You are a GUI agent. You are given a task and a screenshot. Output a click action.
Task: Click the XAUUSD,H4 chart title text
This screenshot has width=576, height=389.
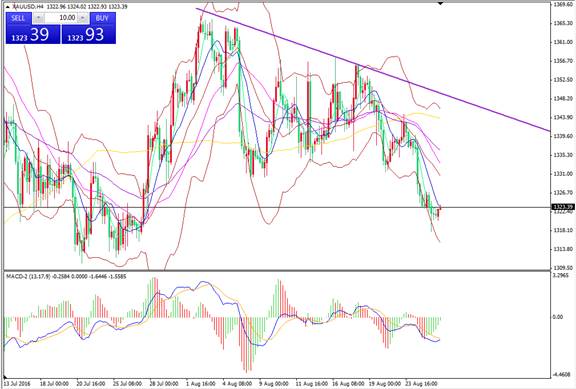click(x=28, y=7)
